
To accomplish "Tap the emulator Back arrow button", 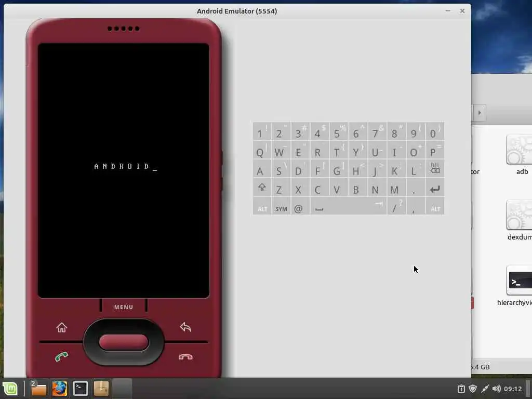I will [x=185, y=327].
